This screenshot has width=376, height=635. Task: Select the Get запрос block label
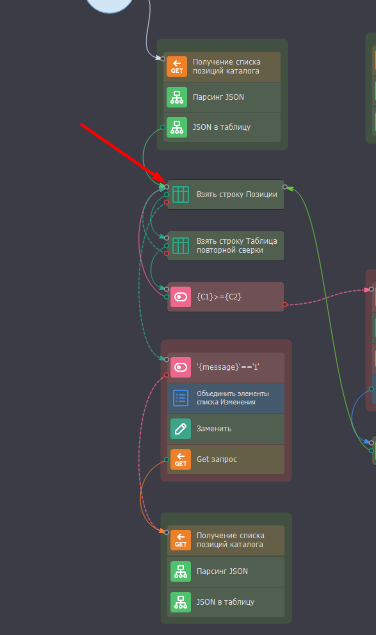pos(217,459)
